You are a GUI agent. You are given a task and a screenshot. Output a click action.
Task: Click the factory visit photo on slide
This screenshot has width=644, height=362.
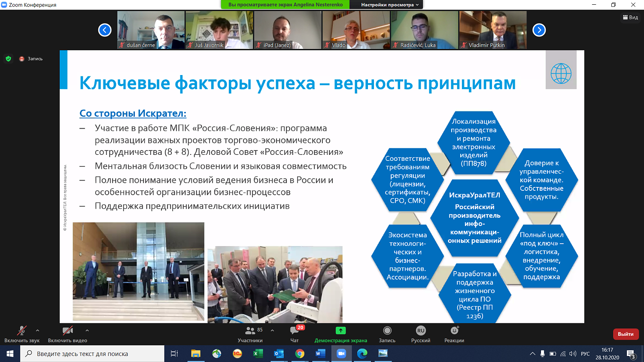click(275, 284)
